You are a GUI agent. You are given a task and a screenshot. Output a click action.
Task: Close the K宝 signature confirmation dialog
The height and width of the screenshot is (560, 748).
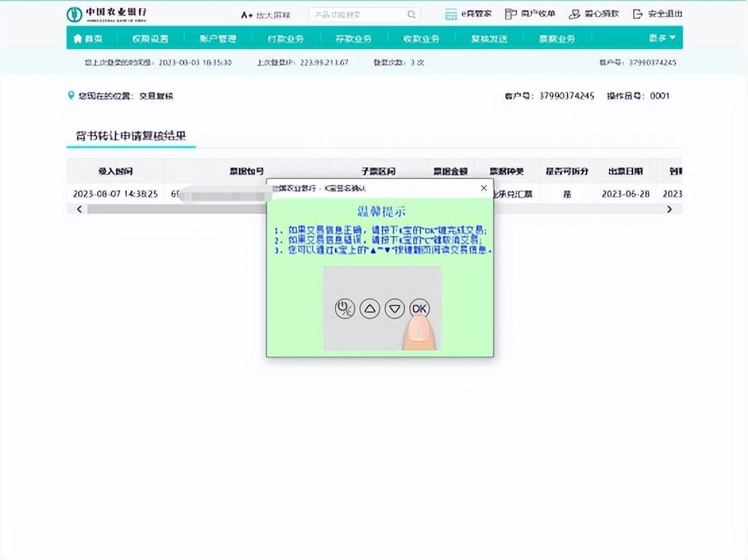tap(483, 188)
